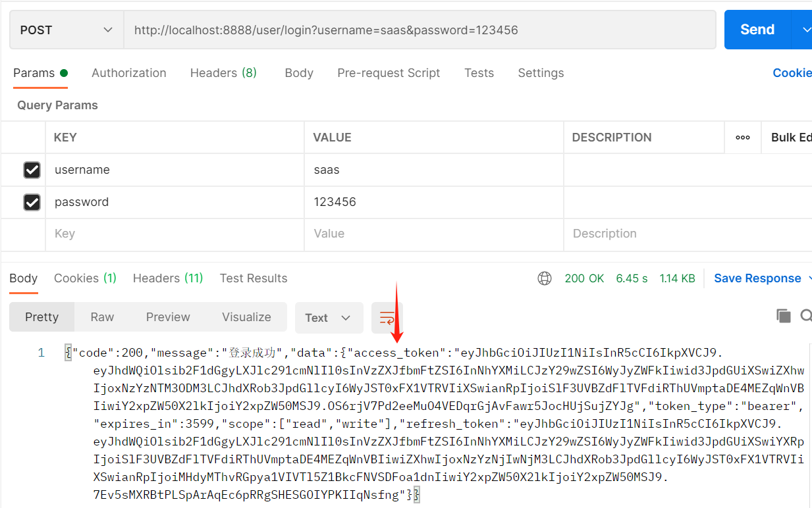The height and width of the screenshot is (508, 812).
Task: Open Send button dropdown arrow
Action: pyautogui.click(x=805, y=30)
